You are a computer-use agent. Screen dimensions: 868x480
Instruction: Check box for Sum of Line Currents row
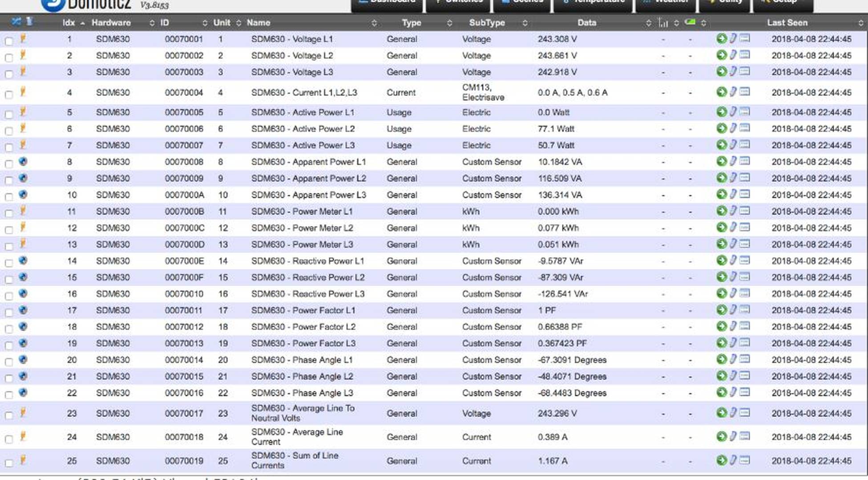9,463
